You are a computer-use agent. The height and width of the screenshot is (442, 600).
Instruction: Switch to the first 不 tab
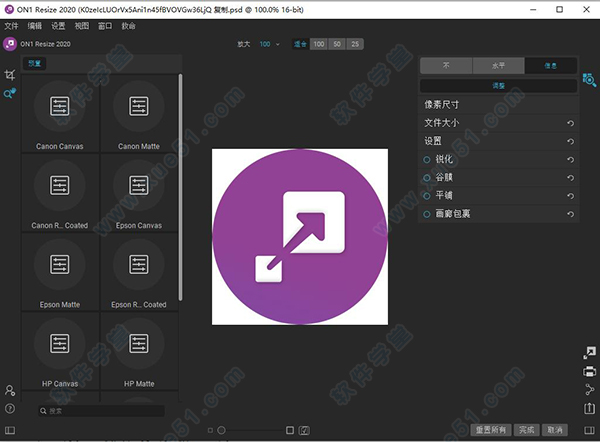446,66
